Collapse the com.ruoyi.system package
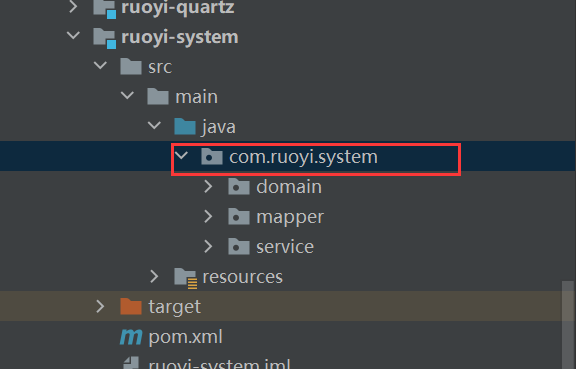The image size is (576, 369). coord(181,156)
